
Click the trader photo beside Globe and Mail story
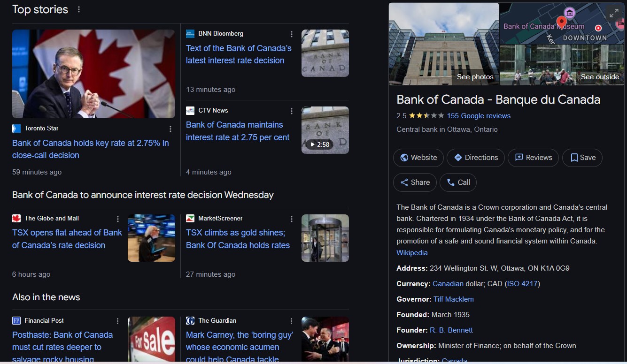coord(151,238)
